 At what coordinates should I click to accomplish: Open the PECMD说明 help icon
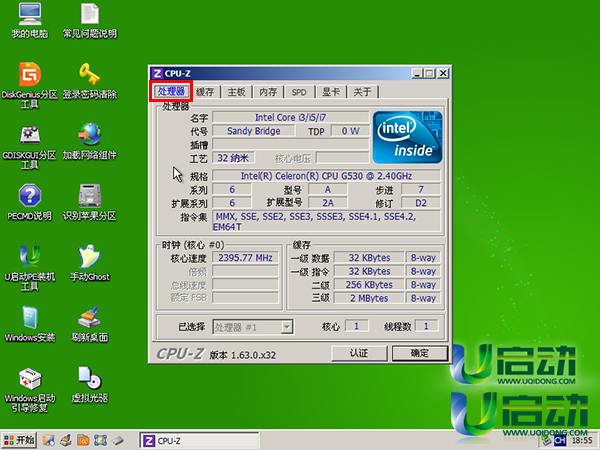click(30, 202)
